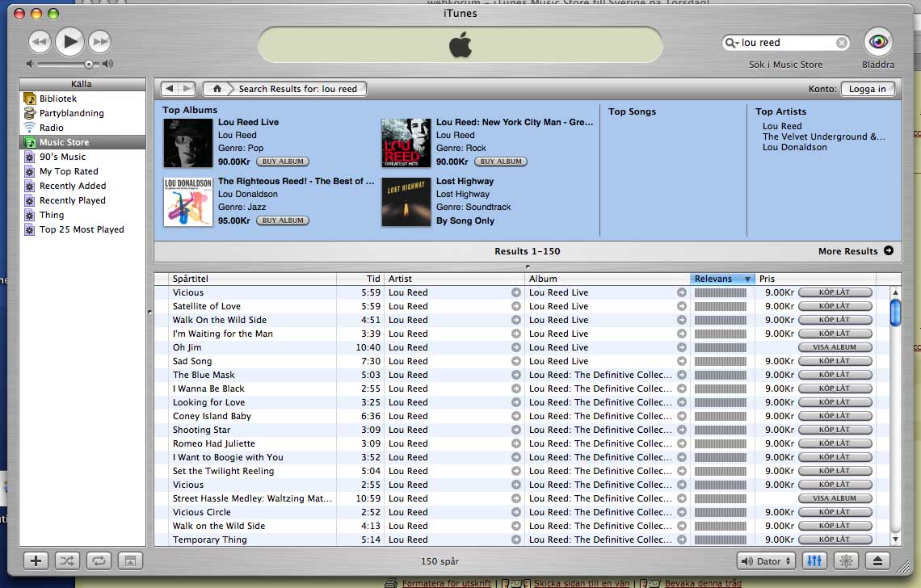Toggle the Relevans sort direction arrow
921x588 pixels.
[x=747, y=279]
